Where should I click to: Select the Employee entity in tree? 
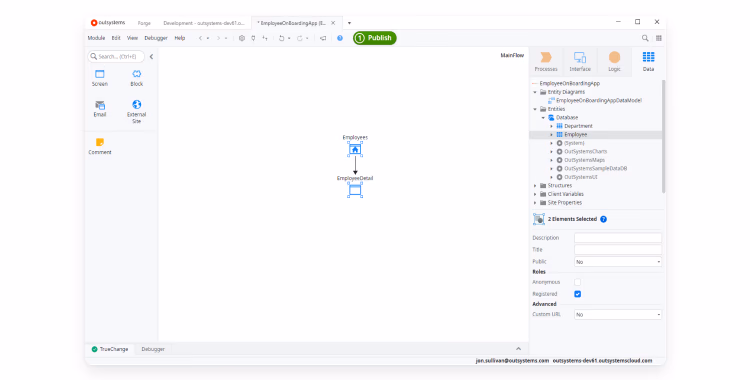click(575, 134)
